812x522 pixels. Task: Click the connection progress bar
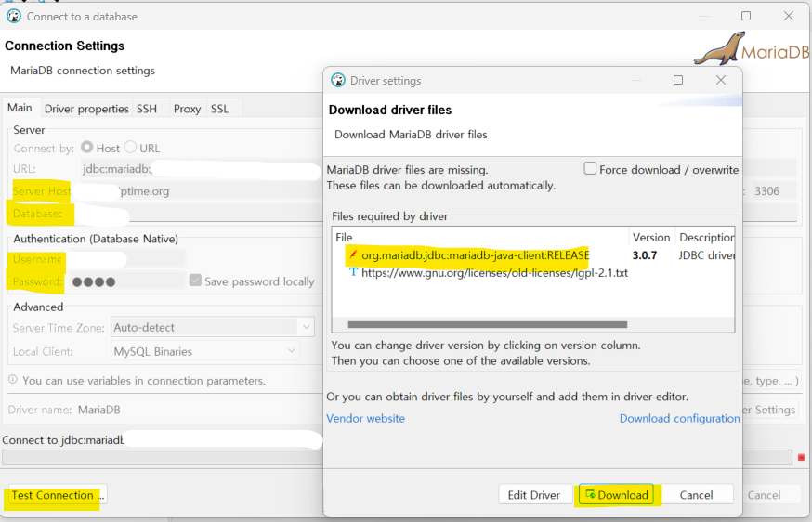coord(398,457)
